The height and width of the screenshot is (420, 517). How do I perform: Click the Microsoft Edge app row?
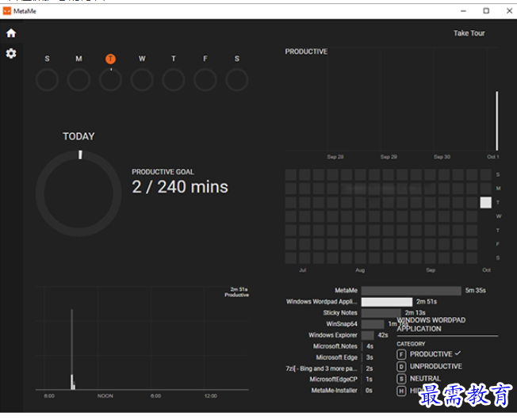point(345,357)
